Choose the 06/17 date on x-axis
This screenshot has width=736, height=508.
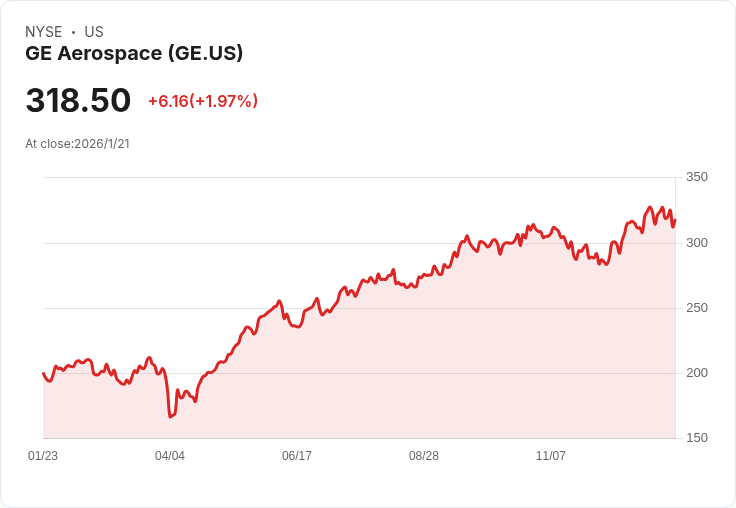[x=297, y=456]
